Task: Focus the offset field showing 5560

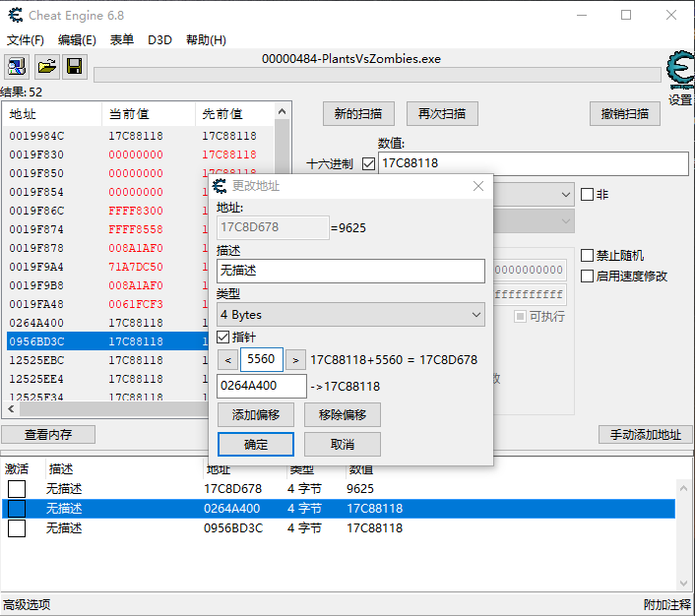Action: [262, 359]
